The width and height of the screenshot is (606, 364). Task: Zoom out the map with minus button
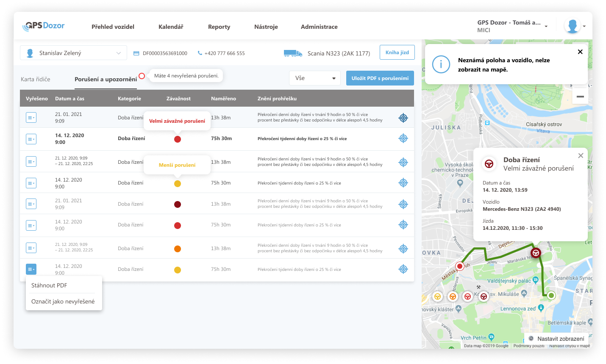(x=580, y=97)
